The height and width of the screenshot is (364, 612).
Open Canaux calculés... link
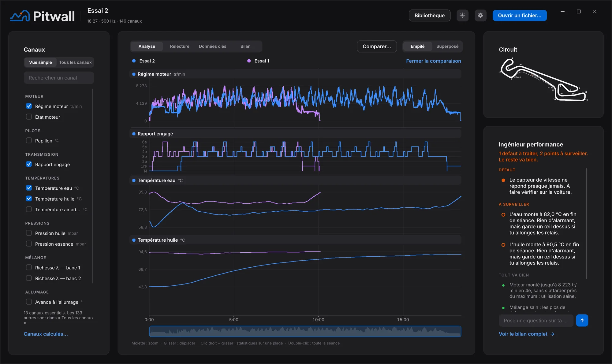[46, 334]
